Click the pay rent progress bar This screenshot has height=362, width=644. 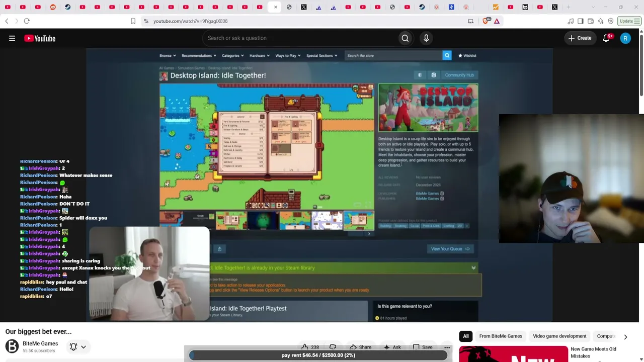coord(318,355)
